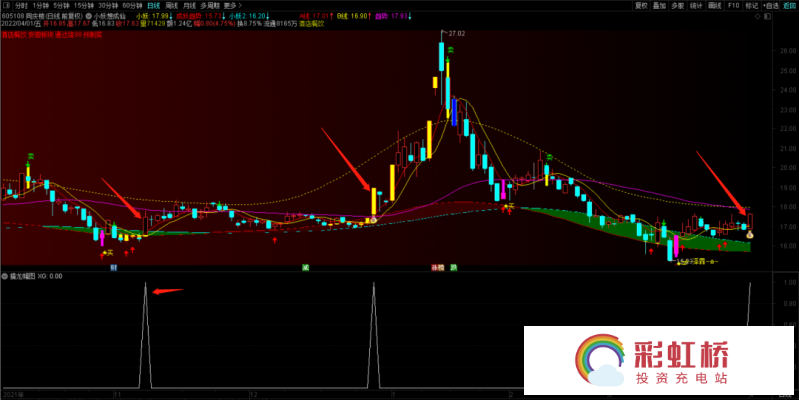This screenshot has height=400, width=799.
Task: Open the main indicator settings round icon
Action: (x=89, y=16)
